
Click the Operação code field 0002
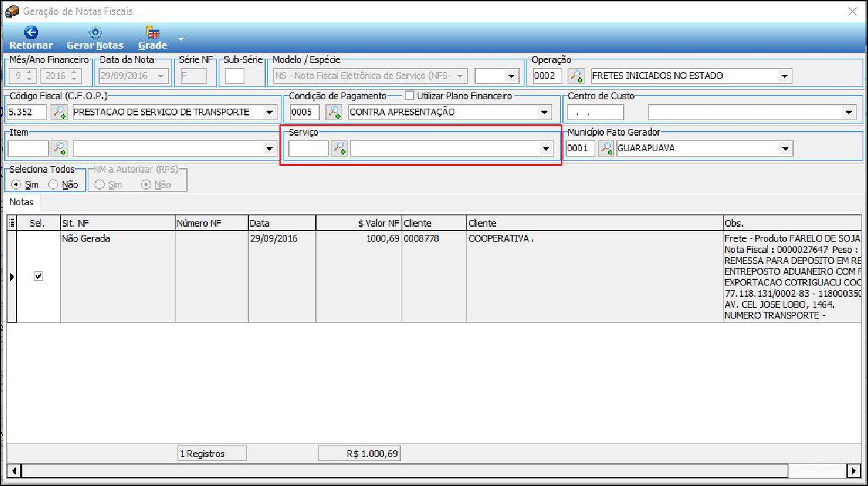click(547, 76)
